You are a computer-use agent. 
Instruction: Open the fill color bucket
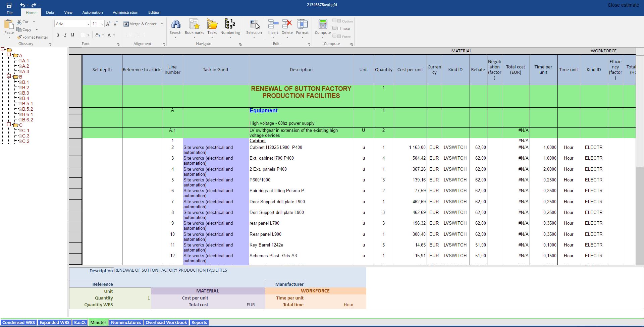98,35
